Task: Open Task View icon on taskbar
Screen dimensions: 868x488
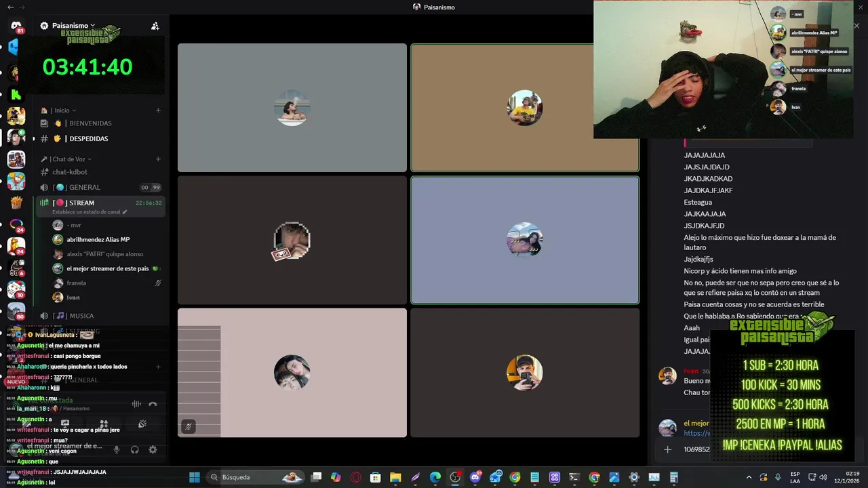Action: coord(316,477)
